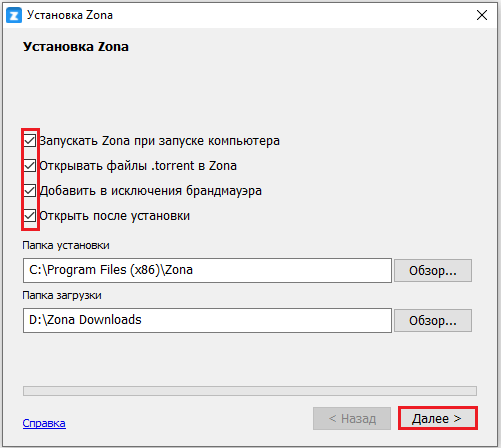Click the 'Установка Zona' window title text

click(x=70, y=15)
